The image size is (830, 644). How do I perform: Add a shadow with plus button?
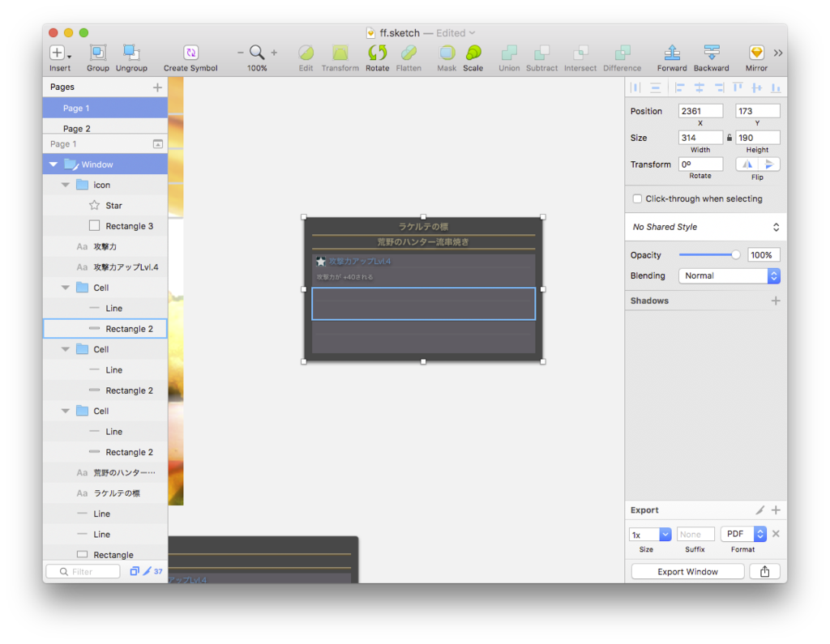pyautogui.click(x=776, y=301)
